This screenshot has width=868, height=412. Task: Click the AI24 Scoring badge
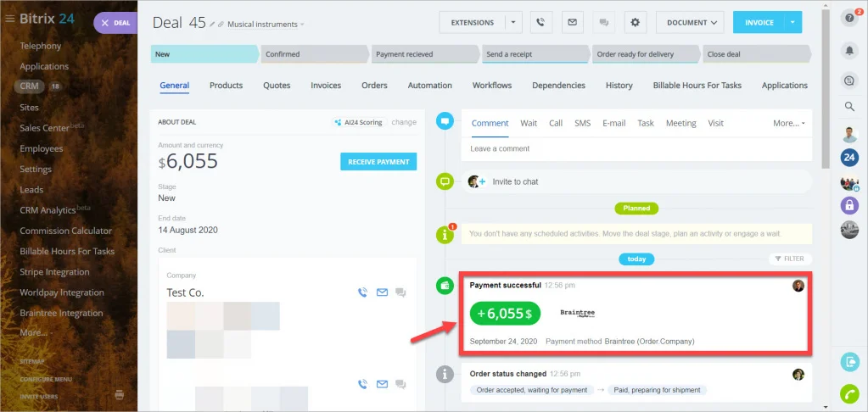tap(359, 122)
